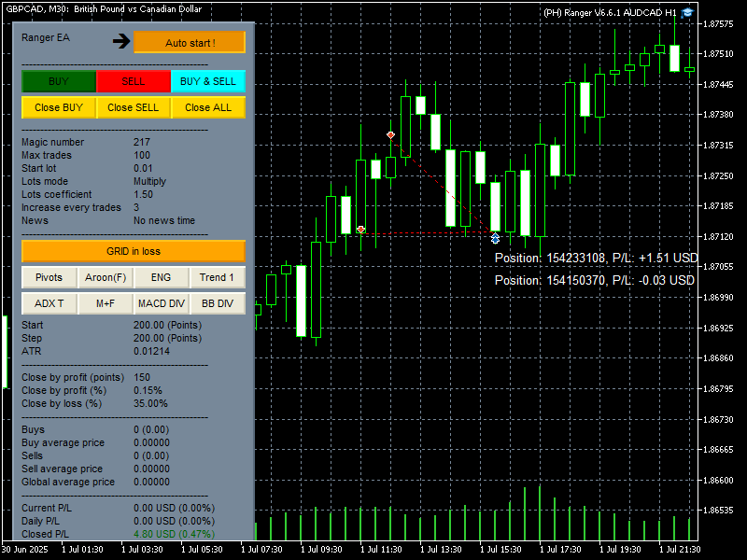Click Close BUY button
This screenshot has height=560, width=747.
point(59,107)
